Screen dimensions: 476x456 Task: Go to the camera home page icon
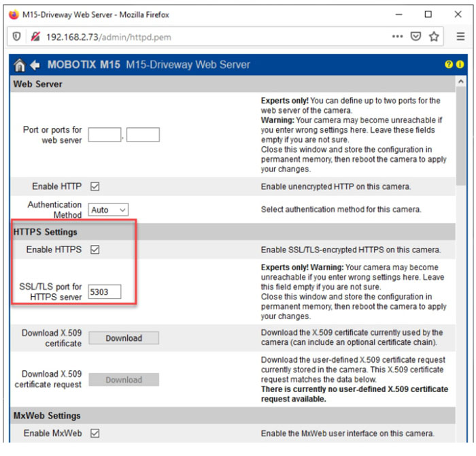coord(20,65)
